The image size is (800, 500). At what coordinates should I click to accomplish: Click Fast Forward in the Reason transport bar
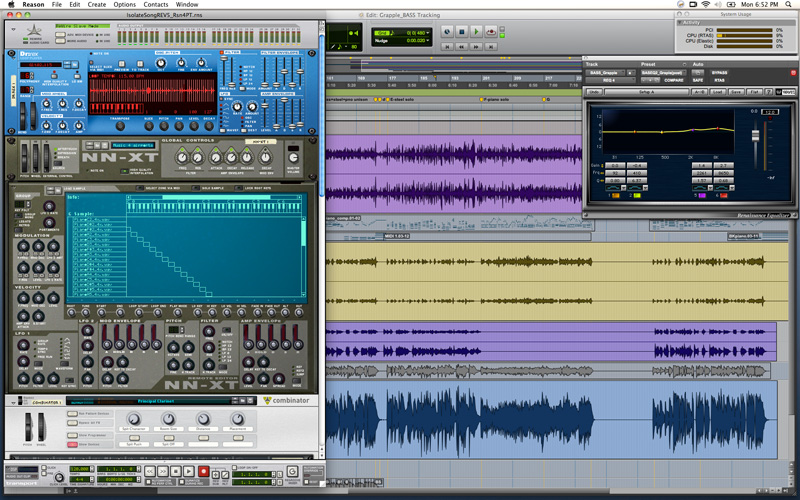tap(161, 469)
